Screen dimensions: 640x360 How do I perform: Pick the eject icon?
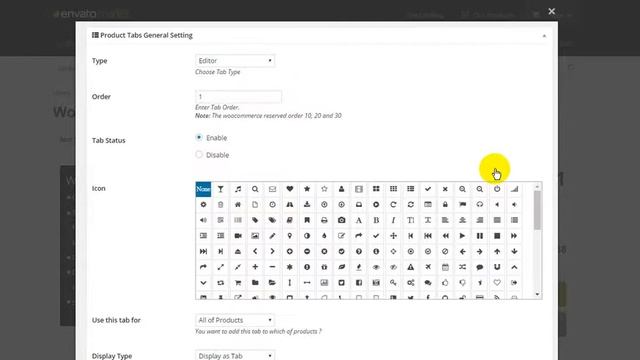(x=238, y=251)
